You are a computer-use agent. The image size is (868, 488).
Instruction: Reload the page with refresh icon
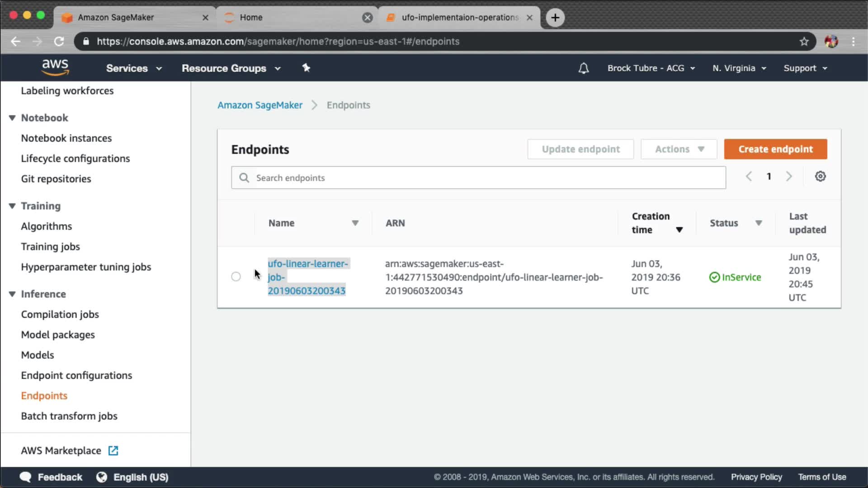pos(59,42)
